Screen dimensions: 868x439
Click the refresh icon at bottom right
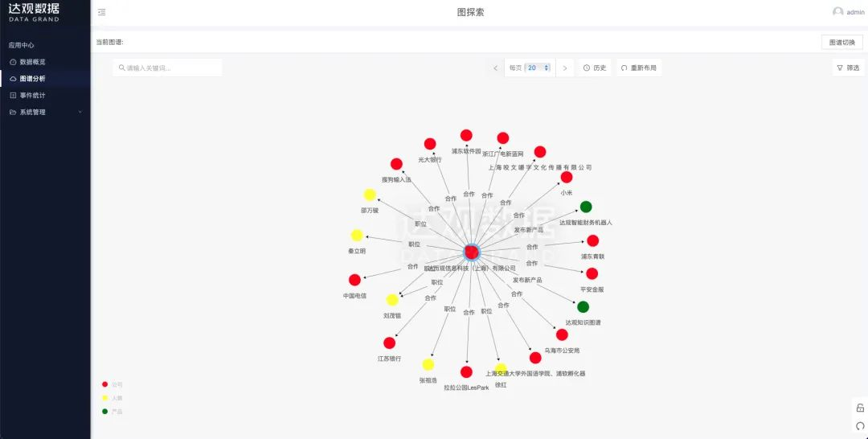point(860,426)
